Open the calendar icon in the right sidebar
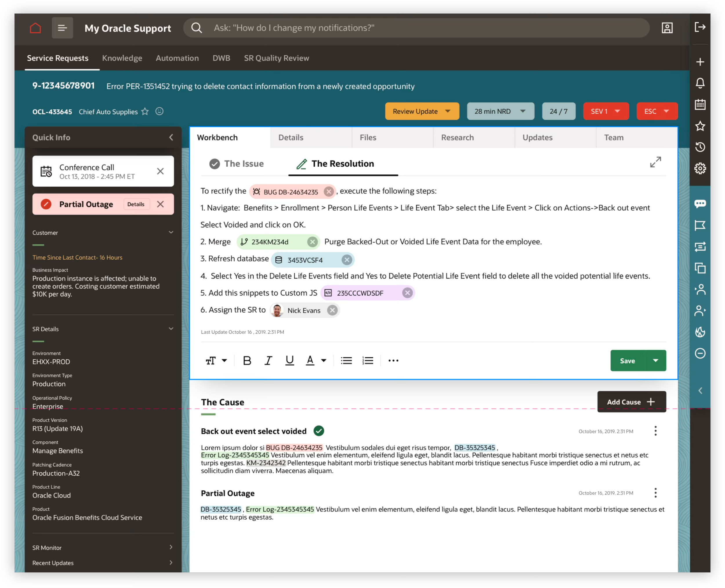The height and width of the screenshot is (588, 725). (700, 105)
